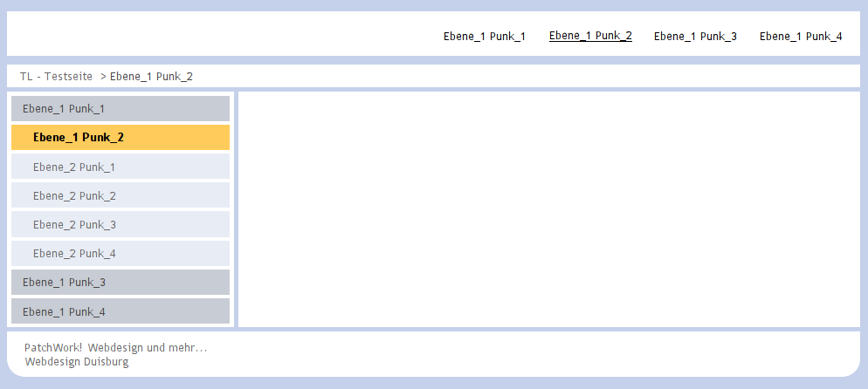868x389 pixels.
Task: Click TL - Testseite breadcrumb link
Action: (57, 77)
